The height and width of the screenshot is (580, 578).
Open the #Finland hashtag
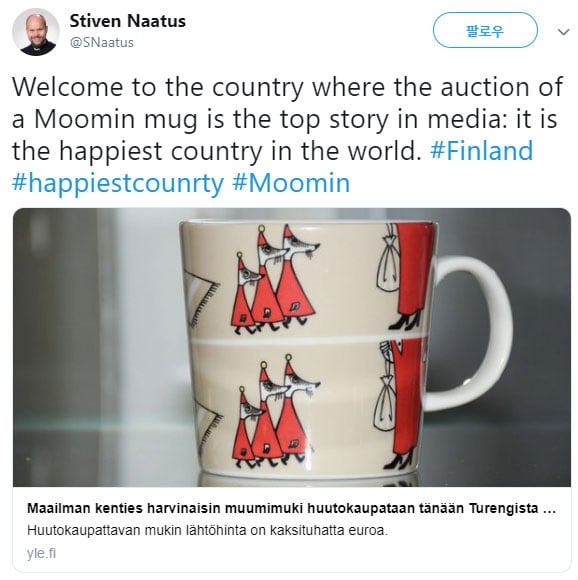[481, 151]
